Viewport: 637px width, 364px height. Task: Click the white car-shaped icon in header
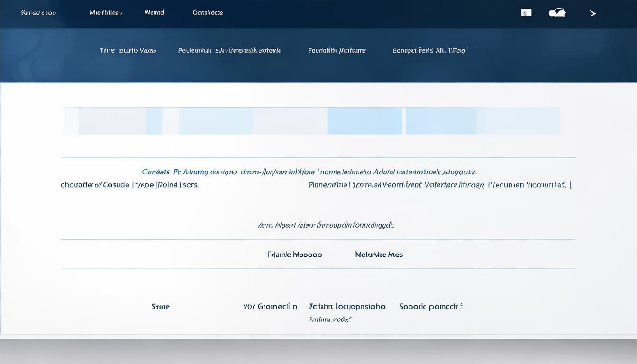click(557, 13)
